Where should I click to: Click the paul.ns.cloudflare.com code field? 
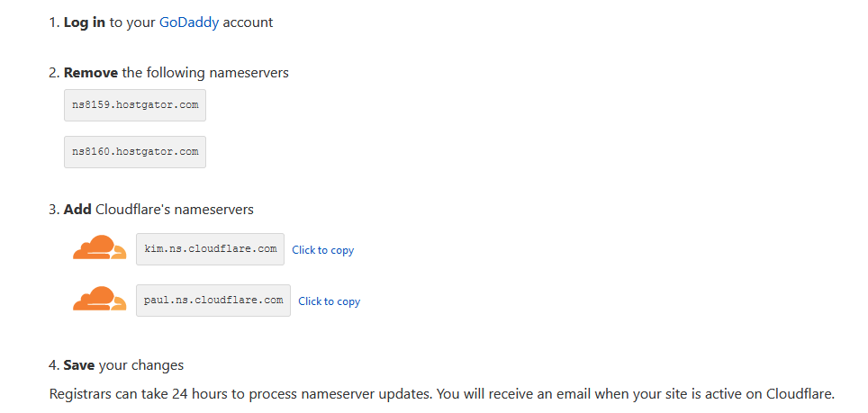(x=213, y=301)
